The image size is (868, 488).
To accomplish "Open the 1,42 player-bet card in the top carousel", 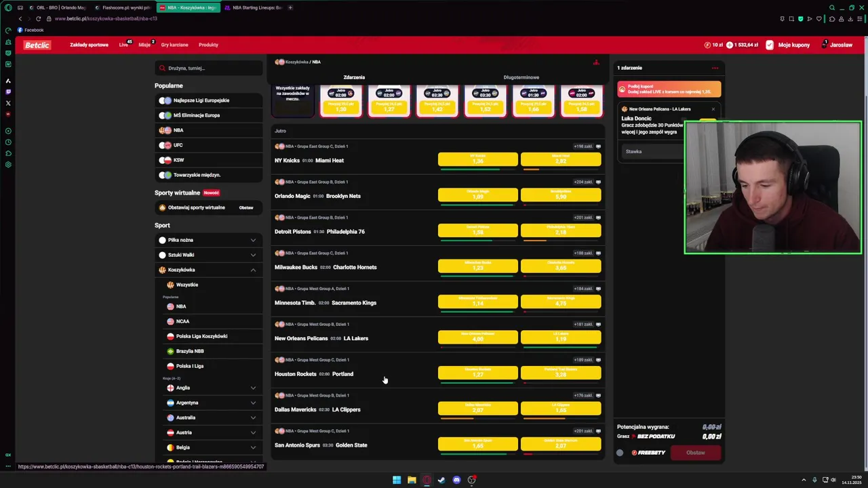I will click(x=437, y=102).
